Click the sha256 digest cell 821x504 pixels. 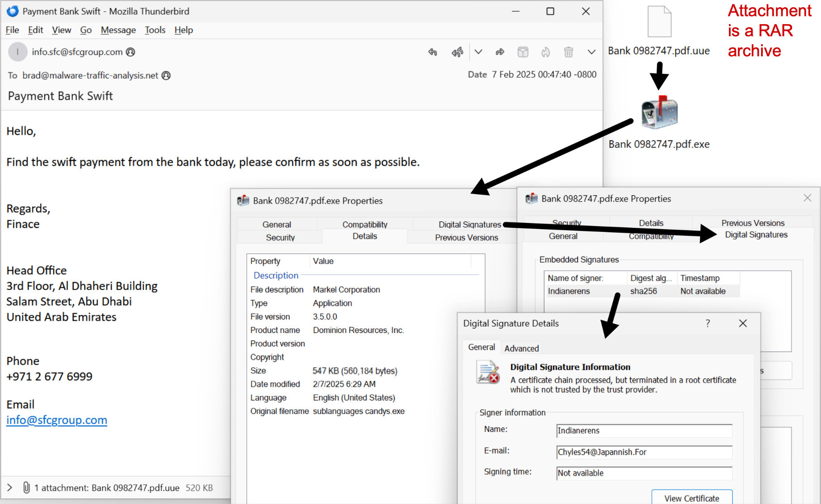(644, 291)
